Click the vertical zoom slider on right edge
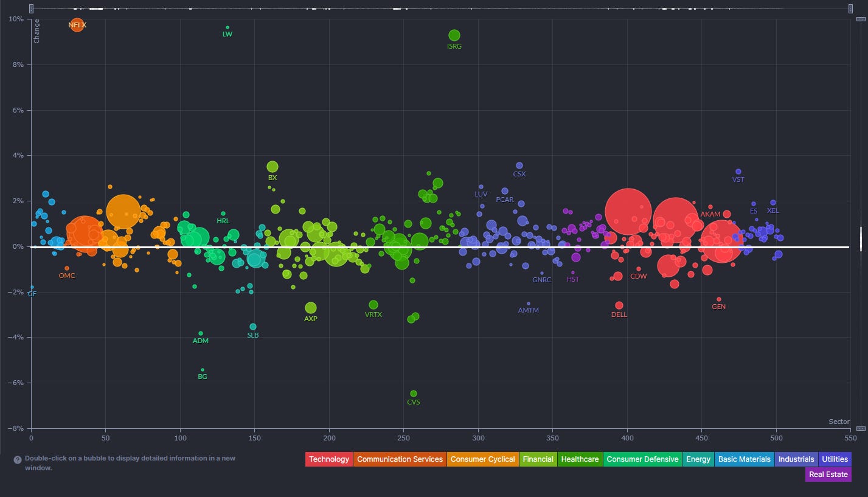Viewport: 868px width, 497px height. 861,238
